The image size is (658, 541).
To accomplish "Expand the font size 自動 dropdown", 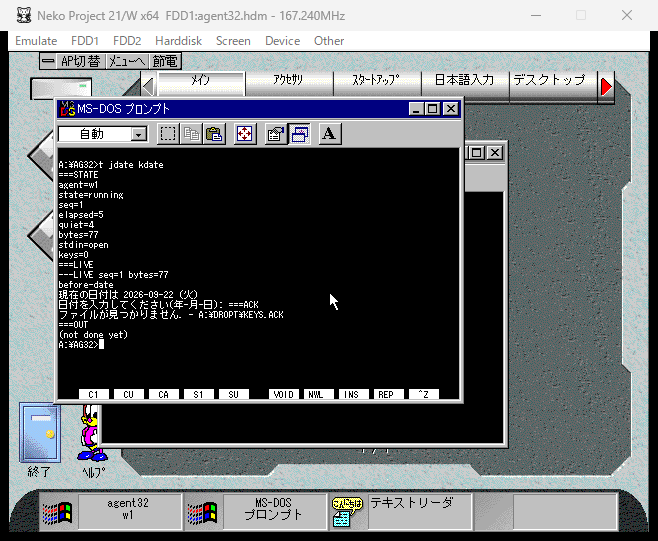I will point(138,134).
